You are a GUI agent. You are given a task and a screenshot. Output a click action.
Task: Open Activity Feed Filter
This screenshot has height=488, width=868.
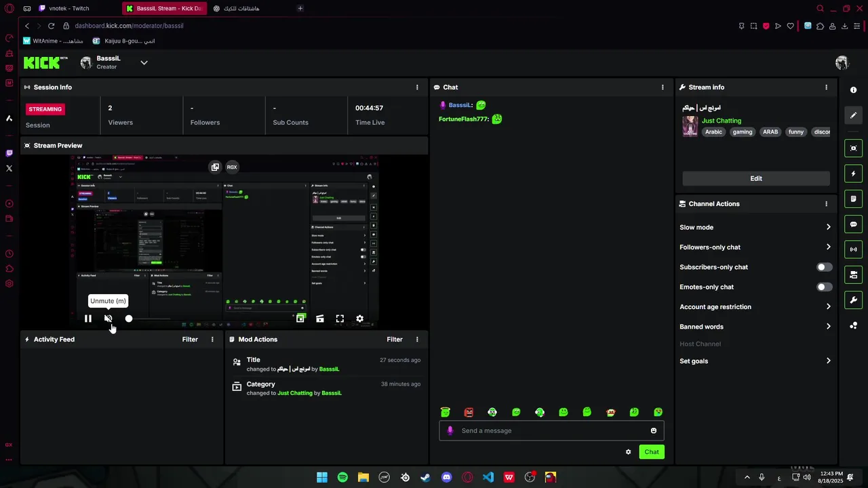point(190,340)
